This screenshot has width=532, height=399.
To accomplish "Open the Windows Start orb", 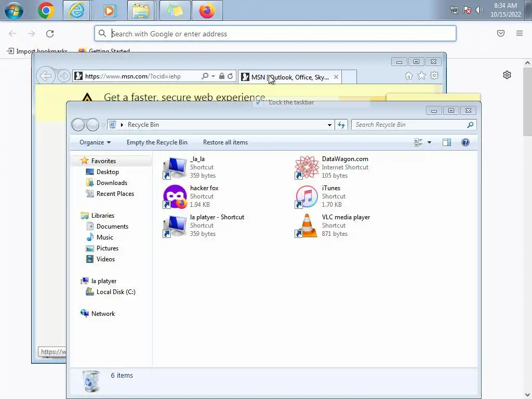I will pos(14,10).
